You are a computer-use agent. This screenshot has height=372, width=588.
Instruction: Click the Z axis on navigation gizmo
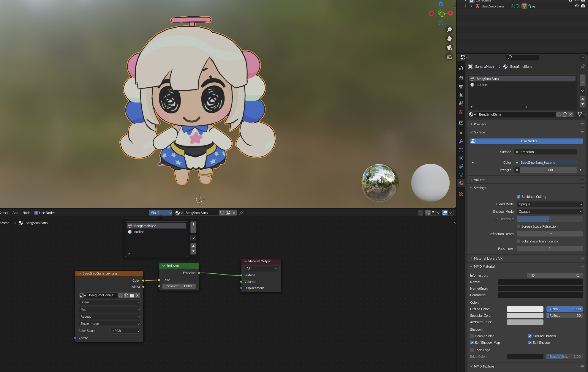coord(441,4)
